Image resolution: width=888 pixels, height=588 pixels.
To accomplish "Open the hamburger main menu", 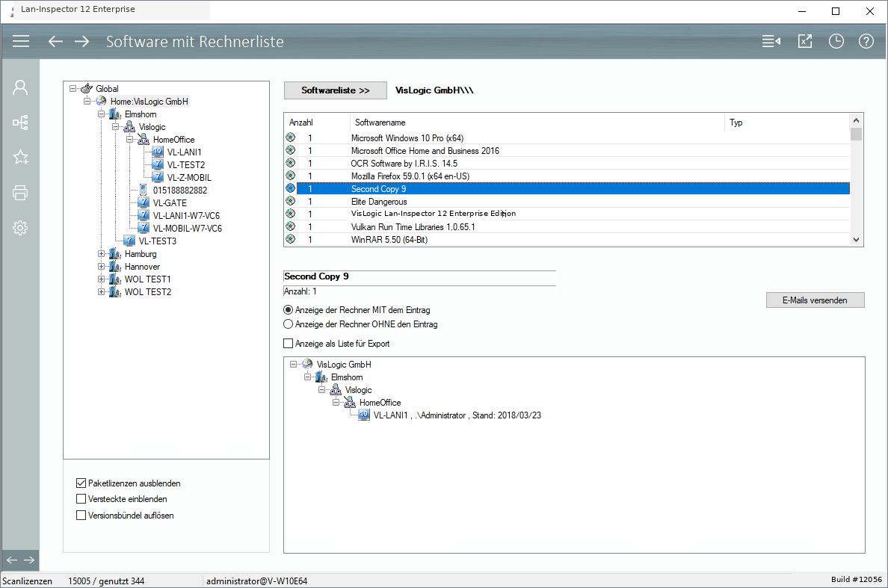I will tap(21, 41).
